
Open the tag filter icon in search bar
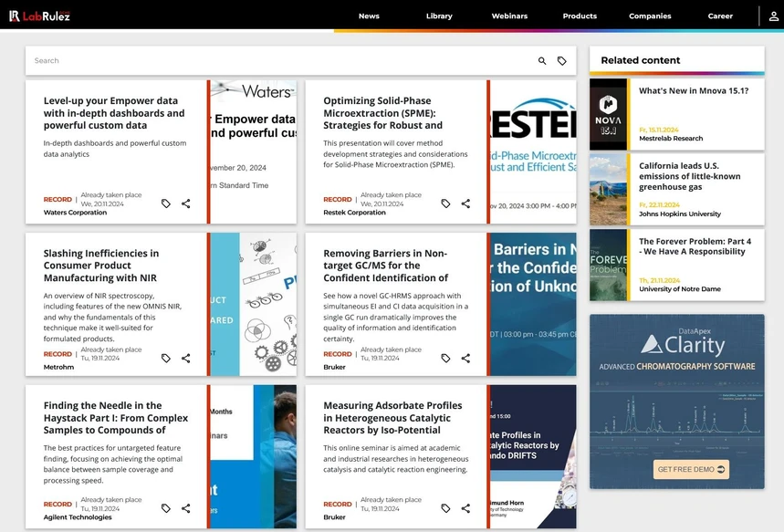click(562, 60)
